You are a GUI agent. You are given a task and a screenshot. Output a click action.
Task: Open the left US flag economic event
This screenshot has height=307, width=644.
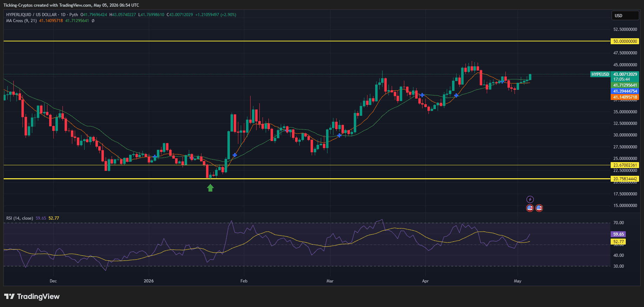pyautogui.click(x=530, y=208)
